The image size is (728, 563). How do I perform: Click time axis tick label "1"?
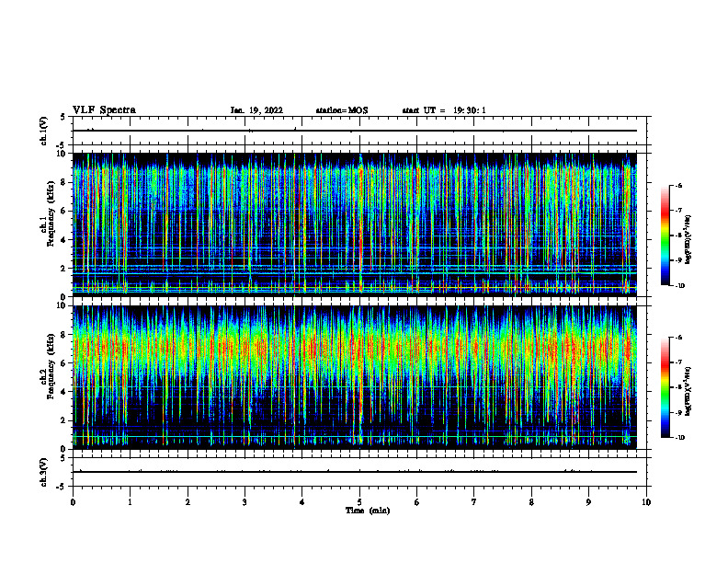tap(131, 502)
